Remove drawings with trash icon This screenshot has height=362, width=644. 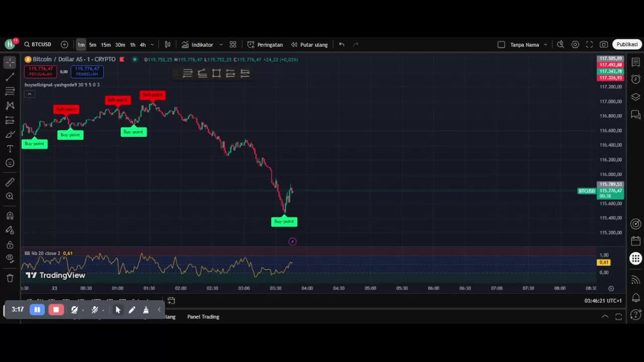(10, 278)
